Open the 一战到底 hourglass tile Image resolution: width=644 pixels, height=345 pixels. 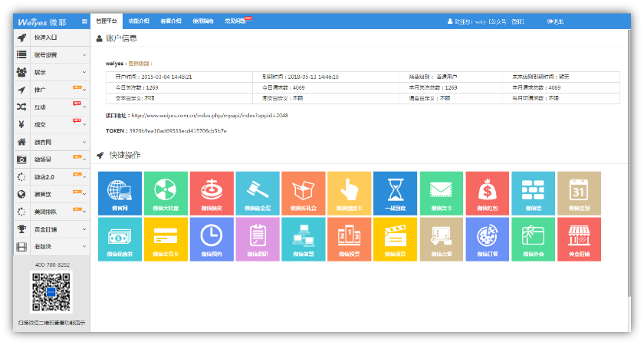[x=396, y=193]
